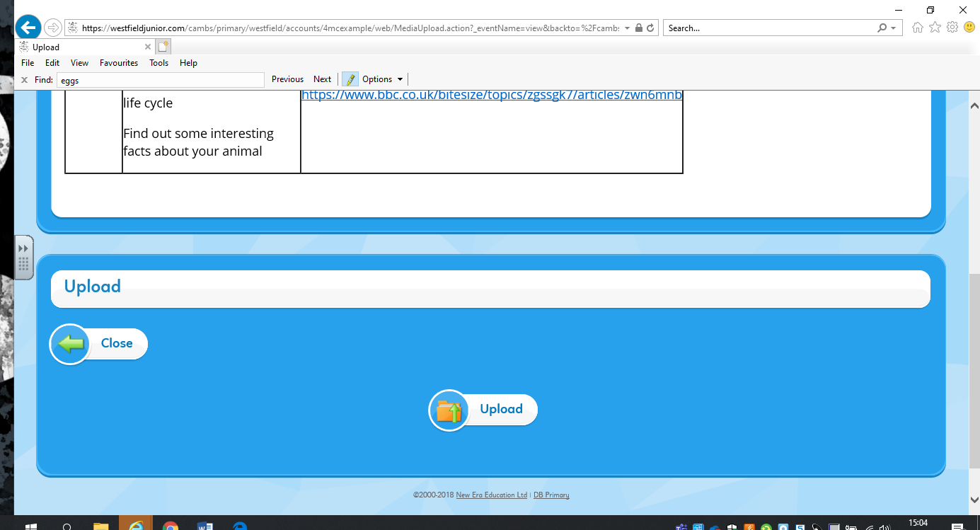Open the New Era Education Ltd link
Image resolution: width=980 pixels, height=530 pixels.
(492, 495)
